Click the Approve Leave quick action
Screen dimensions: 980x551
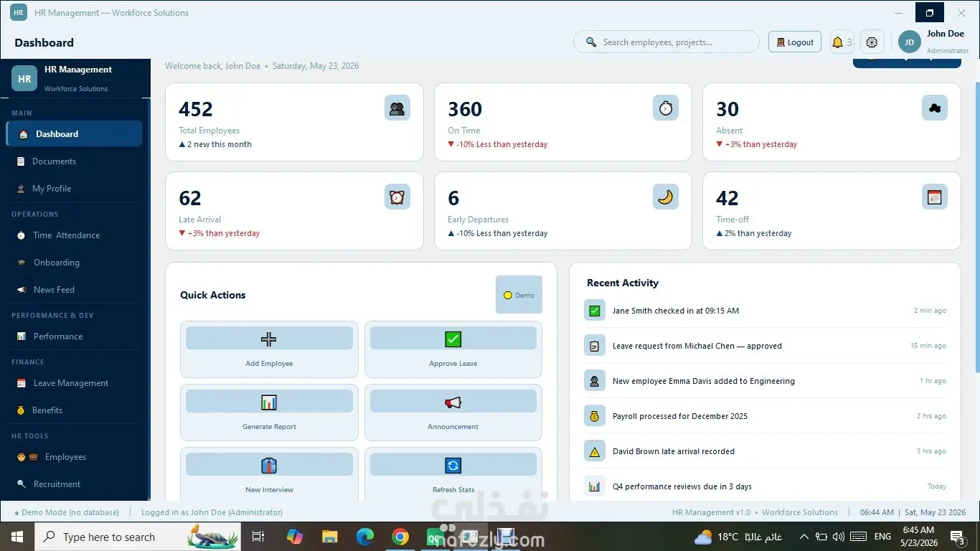[x=453, y=349]
